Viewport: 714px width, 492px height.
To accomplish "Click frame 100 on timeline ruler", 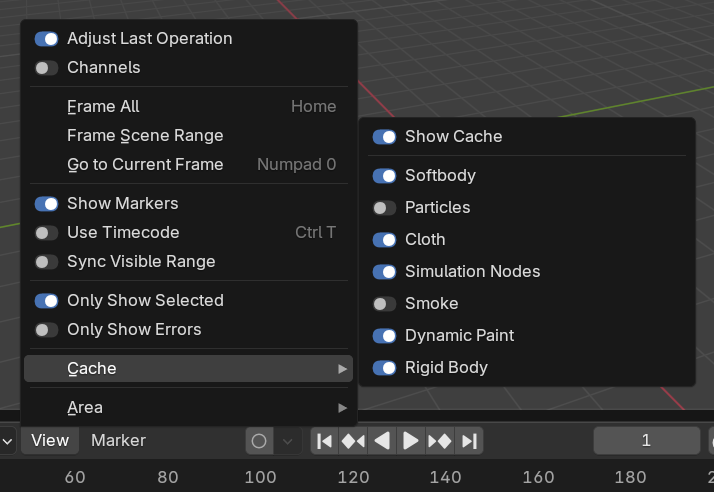I will 260,477.
